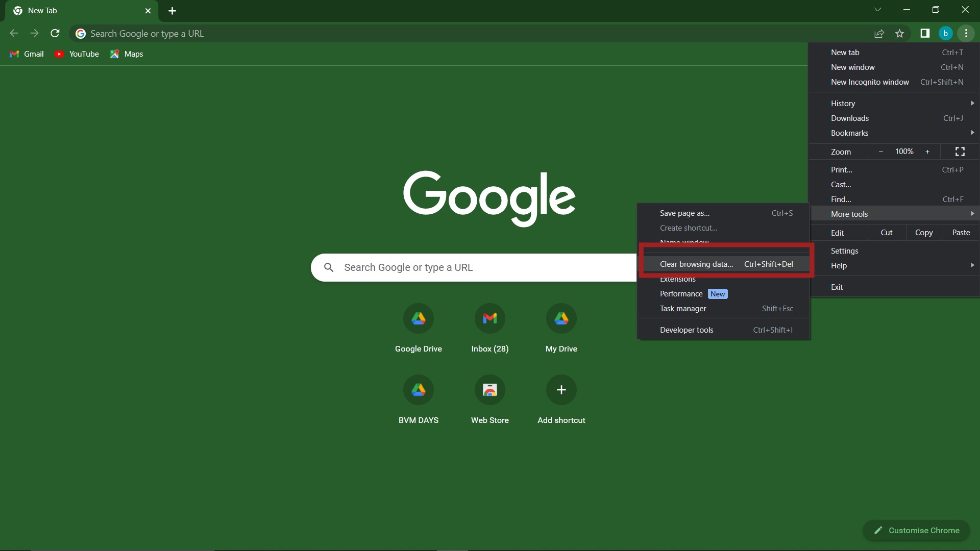Open YouTube bookmark
The image size is (980, 551).
pyautogui.click(x=77, y=54)
